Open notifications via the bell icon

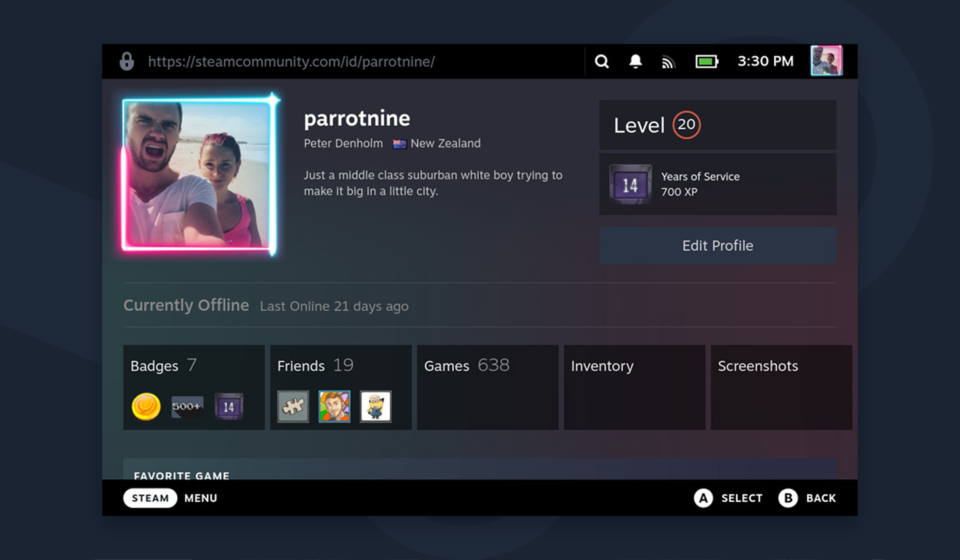pos(636,61)
